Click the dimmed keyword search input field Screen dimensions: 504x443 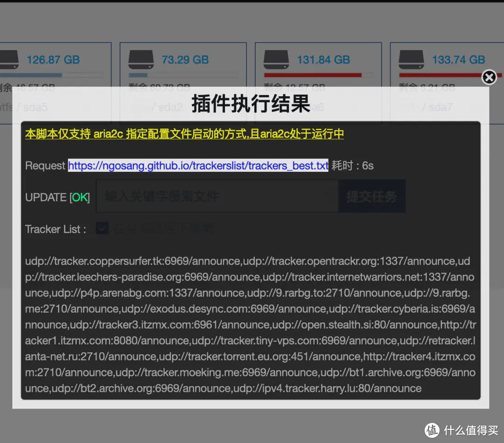(217, 196)
